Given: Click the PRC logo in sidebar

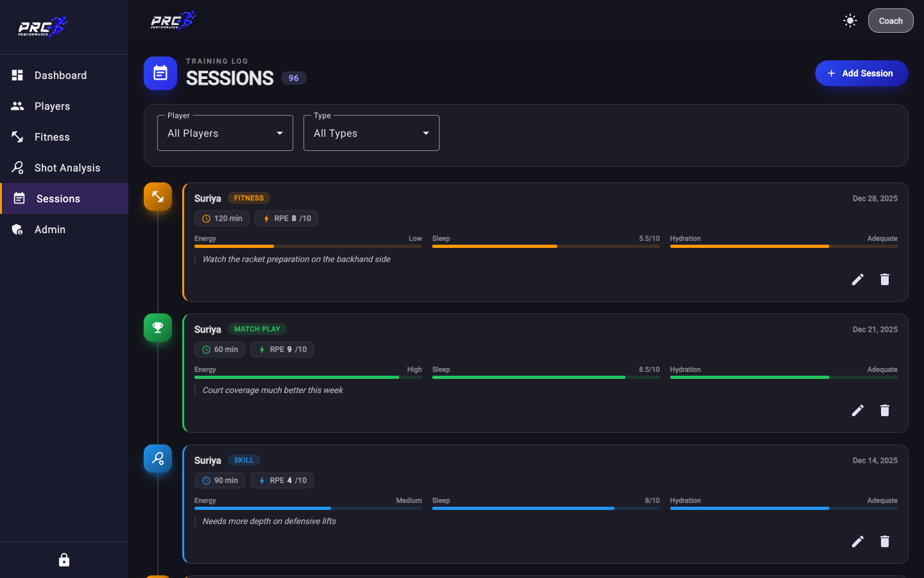Looking at the screenshot, I should tap(42, 27).
